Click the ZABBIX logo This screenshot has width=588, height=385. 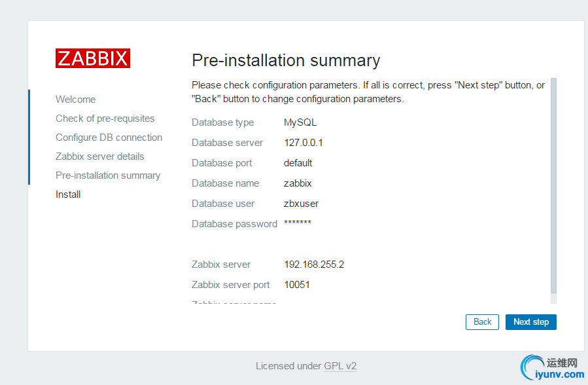(x=93, y=58)
